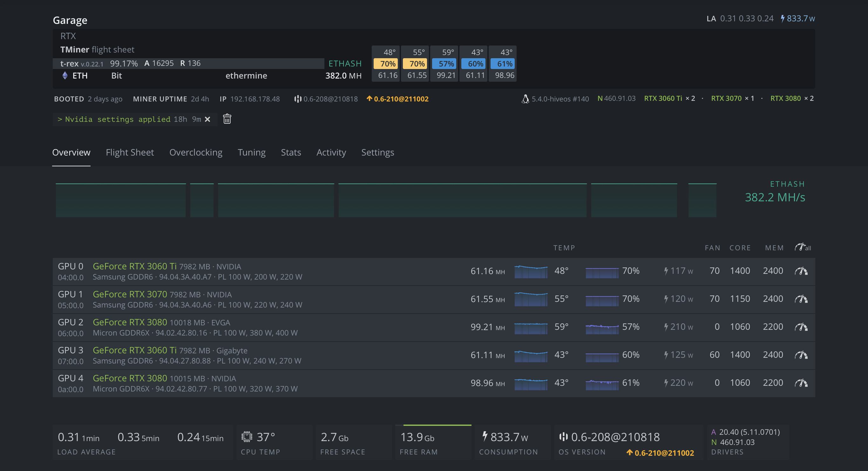Click the Hive OS version icon in header

[297, 99]
